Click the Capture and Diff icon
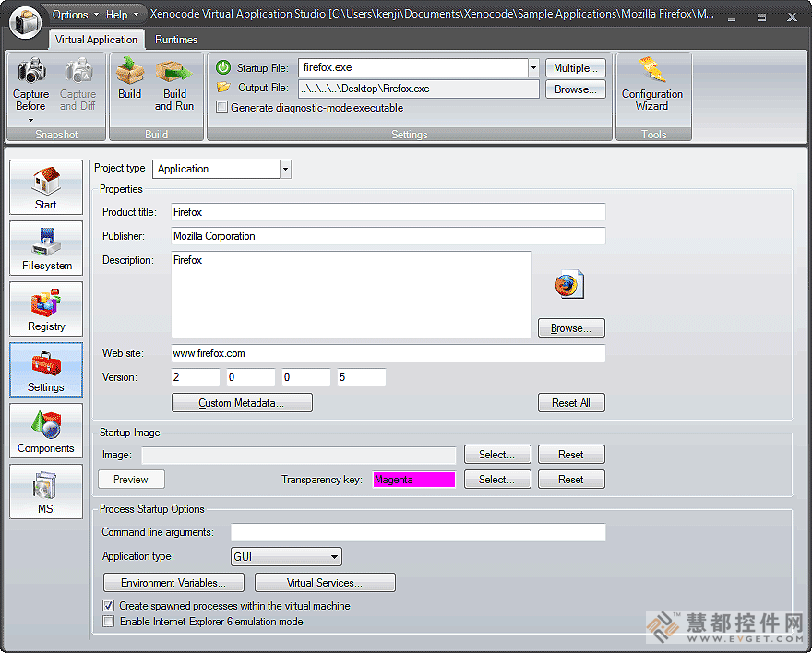This screenshot has height=653, width=812. 78,71
